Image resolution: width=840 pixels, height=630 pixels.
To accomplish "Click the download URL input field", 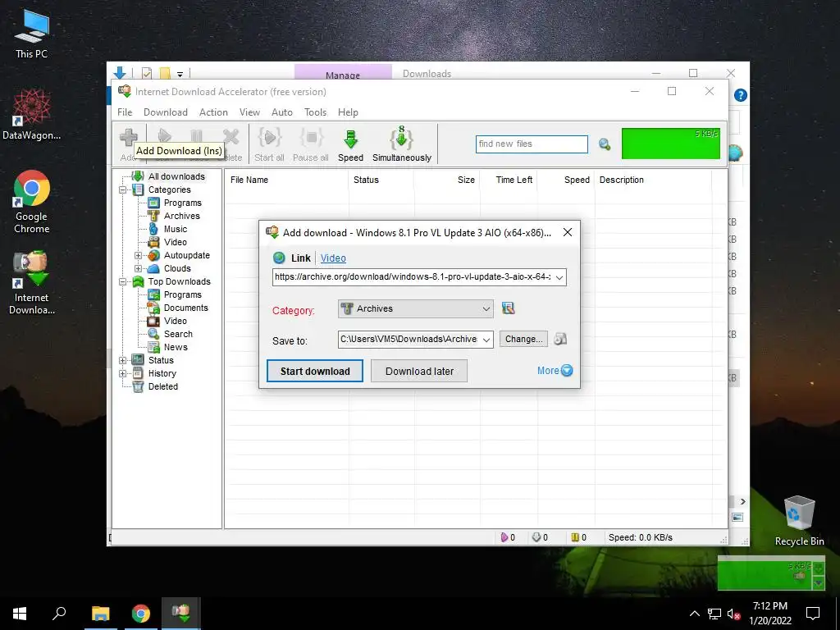I will coord(413,277).
